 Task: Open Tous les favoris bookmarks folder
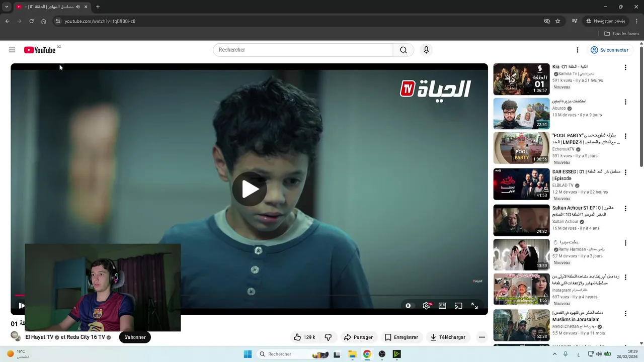(x=622, y=34)
